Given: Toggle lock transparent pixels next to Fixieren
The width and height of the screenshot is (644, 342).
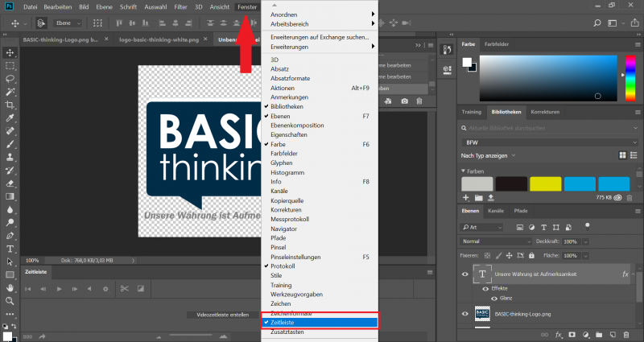Looking at the screenshot, I should click(487, 255).
